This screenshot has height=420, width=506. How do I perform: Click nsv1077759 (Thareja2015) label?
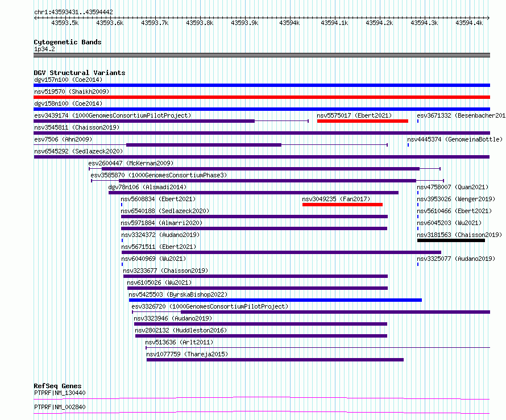pyautogui.click(x=187, y=354)
